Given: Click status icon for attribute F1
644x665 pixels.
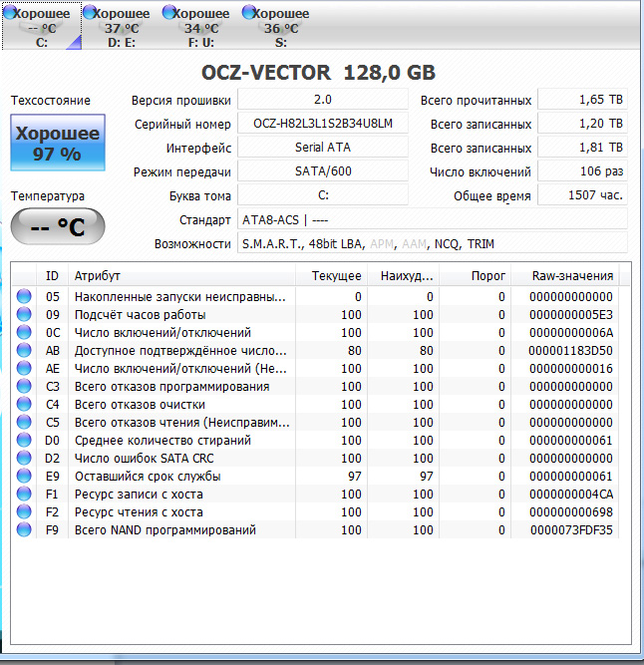Looking at the screenshot, I should click(24, 495).
